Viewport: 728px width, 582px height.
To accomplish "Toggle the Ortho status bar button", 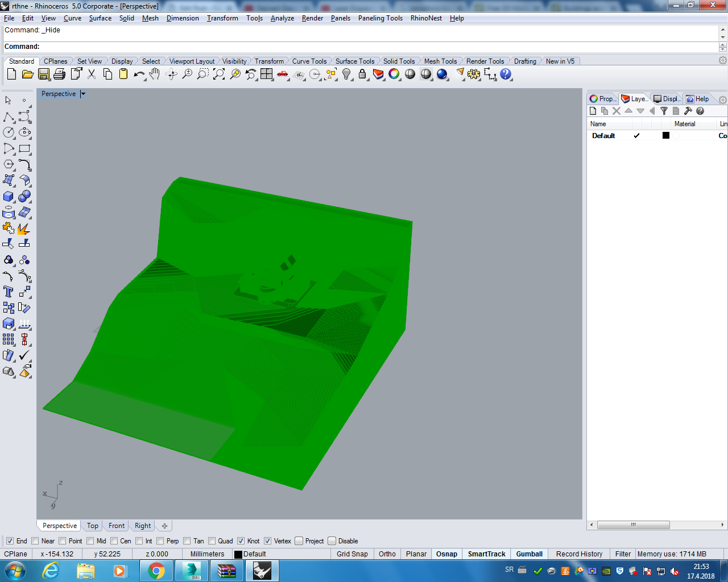I will pos(387,554).
